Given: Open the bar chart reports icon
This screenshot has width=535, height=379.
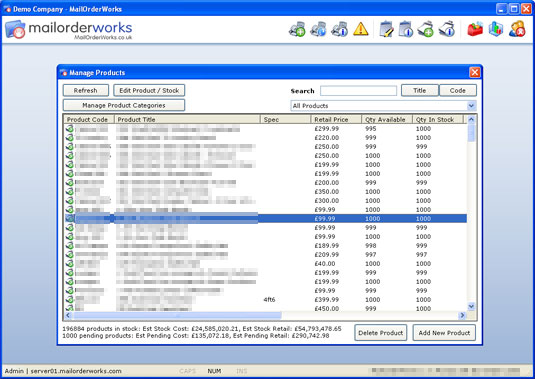Looking at the screenshot, I should (496, 29).
